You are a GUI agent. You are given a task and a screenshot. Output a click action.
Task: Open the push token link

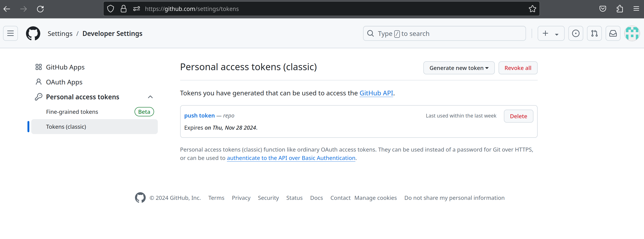point(199,115)
